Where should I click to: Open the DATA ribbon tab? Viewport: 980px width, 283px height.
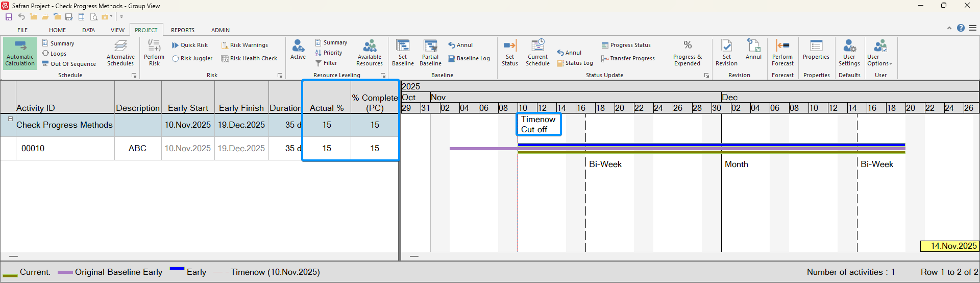pos(88,30)
